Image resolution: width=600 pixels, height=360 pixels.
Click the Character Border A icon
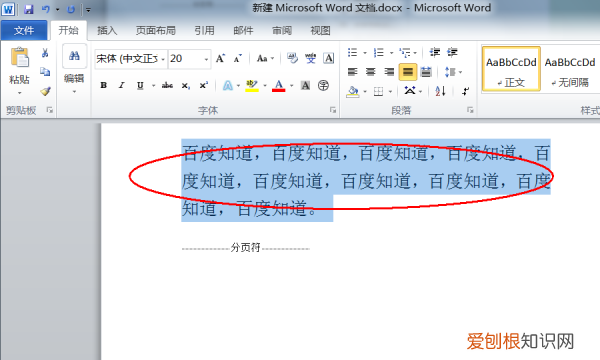click(x=328, y=59)
